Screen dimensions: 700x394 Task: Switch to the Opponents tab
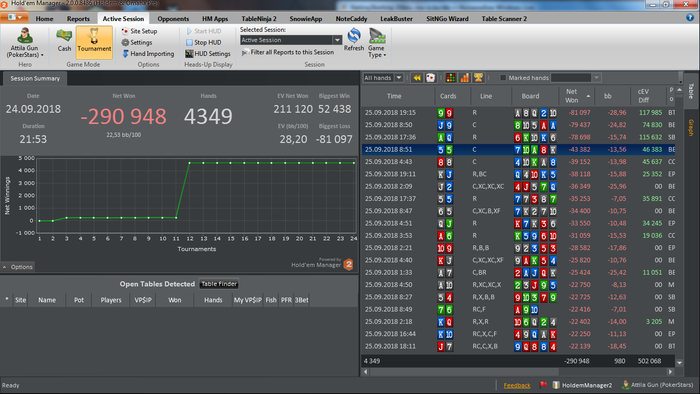tap(173, 19)
